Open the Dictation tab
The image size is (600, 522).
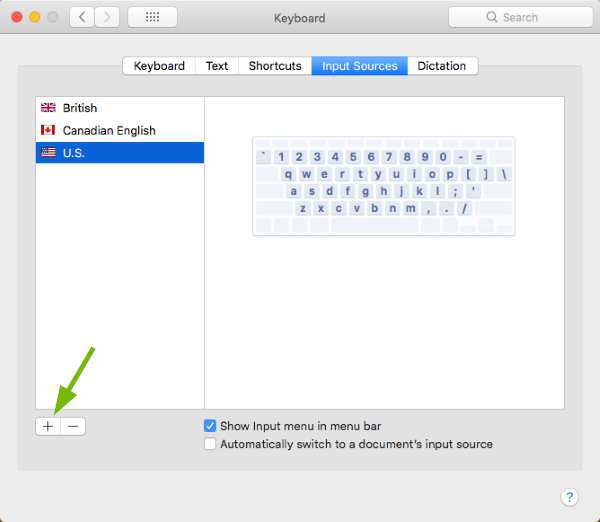[442, 66]
